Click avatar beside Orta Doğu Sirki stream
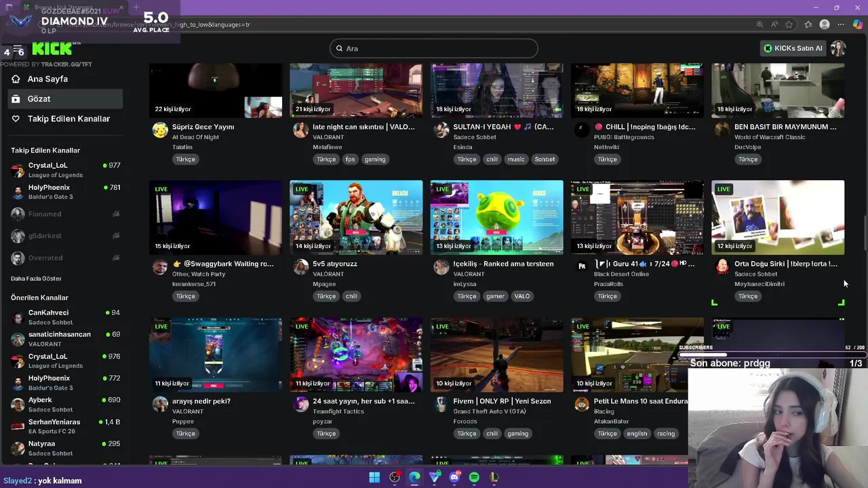The image size is (868, 488). click(722, 267)
